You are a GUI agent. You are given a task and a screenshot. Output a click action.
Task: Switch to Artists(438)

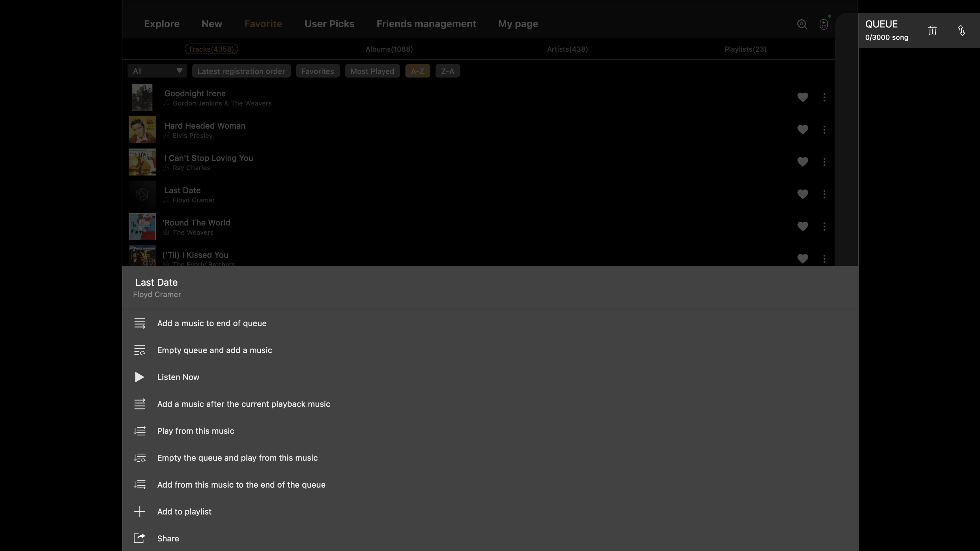click(567, 49)
